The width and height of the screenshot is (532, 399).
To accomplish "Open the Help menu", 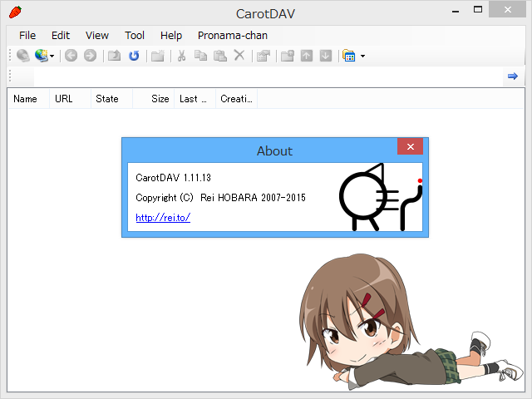I will point(171,35).
